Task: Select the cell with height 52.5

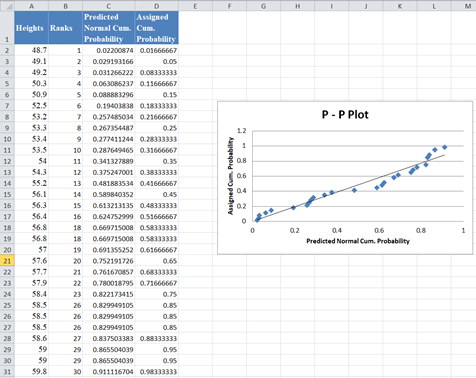Action: pyautogui.click(x=31, y=106)
